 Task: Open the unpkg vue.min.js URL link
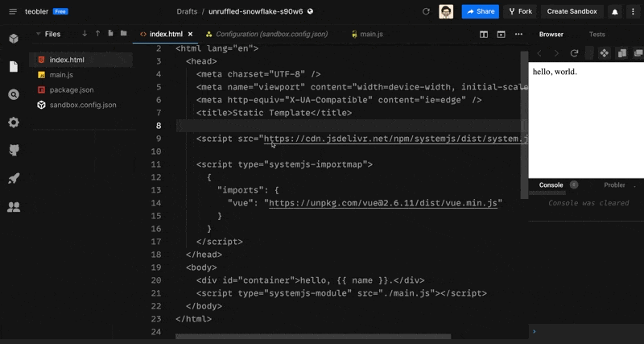(383, 203)
